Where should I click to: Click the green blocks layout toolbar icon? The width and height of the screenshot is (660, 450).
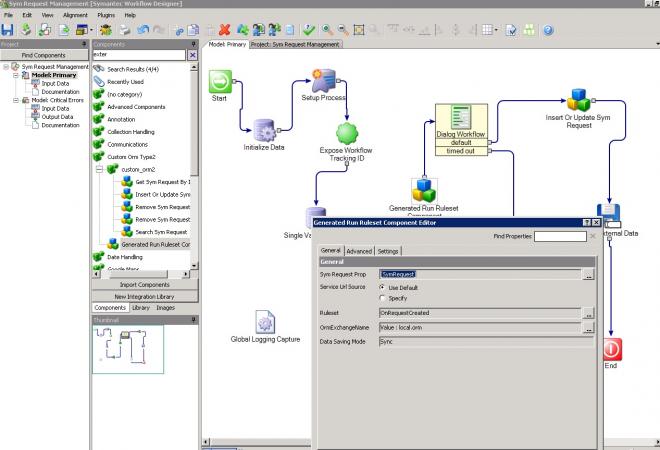530,30
